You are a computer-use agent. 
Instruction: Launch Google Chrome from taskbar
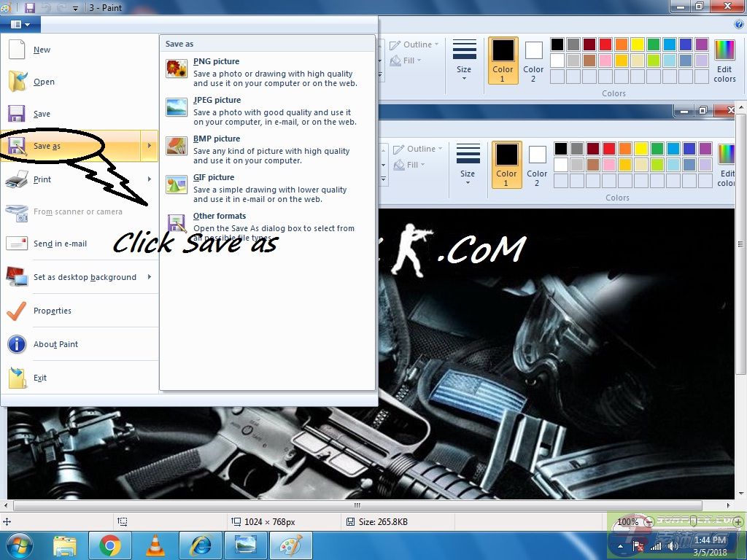coord(110,545)
